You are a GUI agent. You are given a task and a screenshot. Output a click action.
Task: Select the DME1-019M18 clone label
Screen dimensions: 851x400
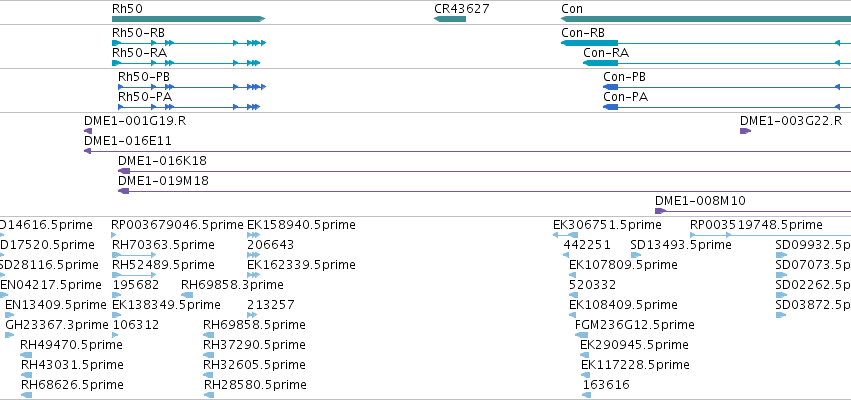point(163,181)
